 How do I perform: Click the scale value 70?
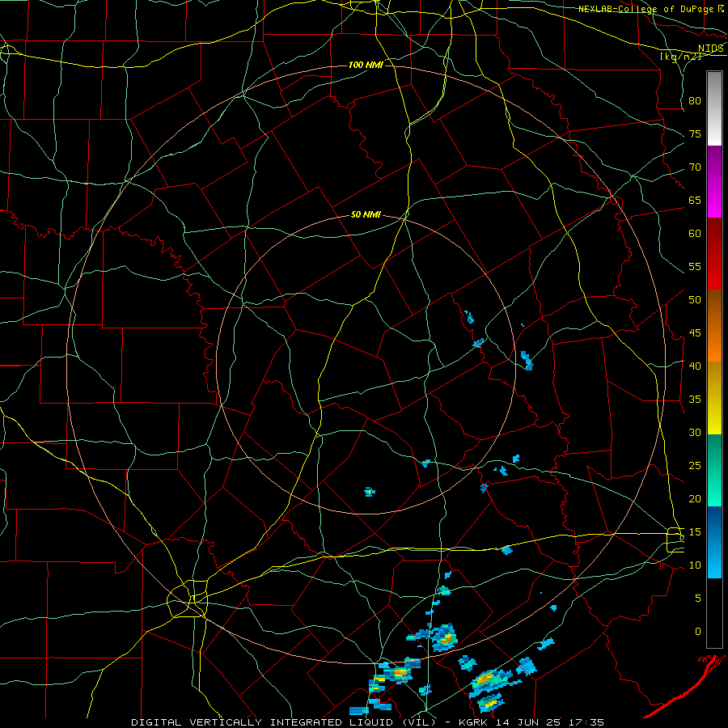pyautogui.click(x=695, y=167)
